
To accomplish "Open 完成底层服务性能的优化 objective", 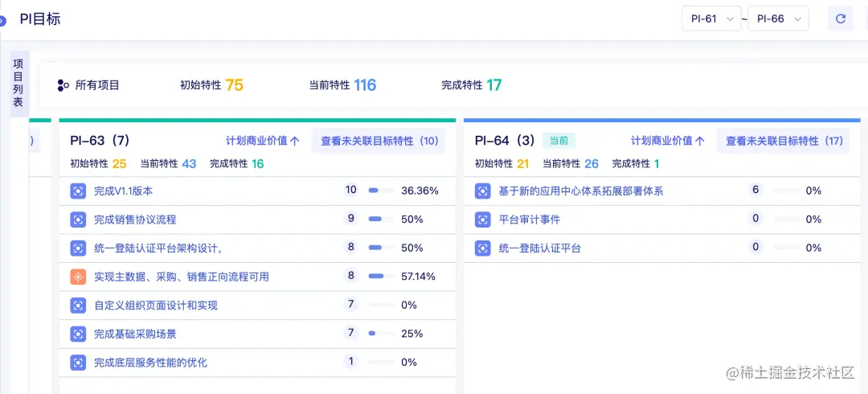I will point(150,363).
